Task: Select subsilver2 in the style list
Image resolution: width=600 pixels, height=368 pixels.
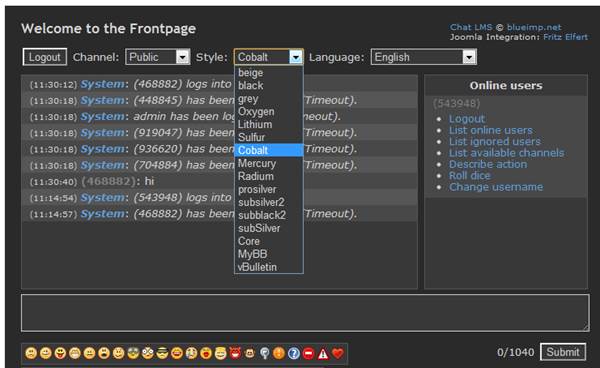Action: click(x=269, y=202)
